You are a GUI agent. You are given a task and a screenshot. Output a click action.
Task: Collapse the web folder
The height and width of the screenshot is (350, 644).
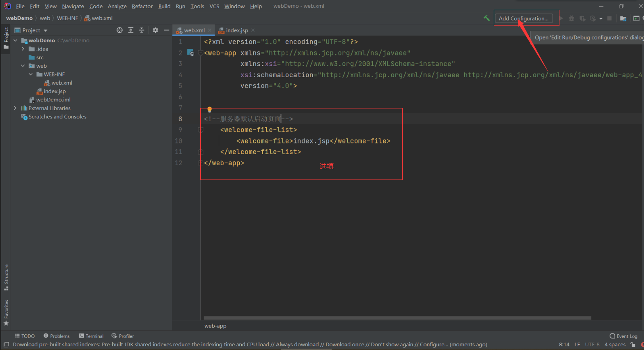pyautogui.click(x=23, y=66)
